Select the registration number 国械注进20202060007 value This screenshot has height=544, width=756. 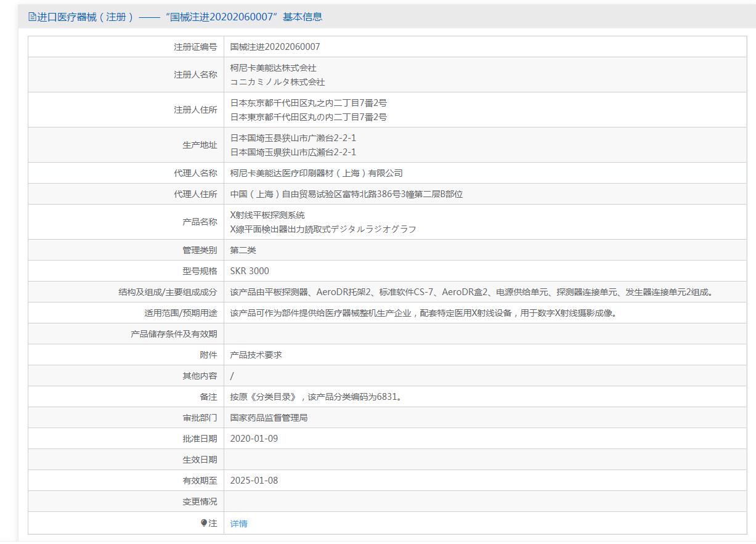pos(275,47)
